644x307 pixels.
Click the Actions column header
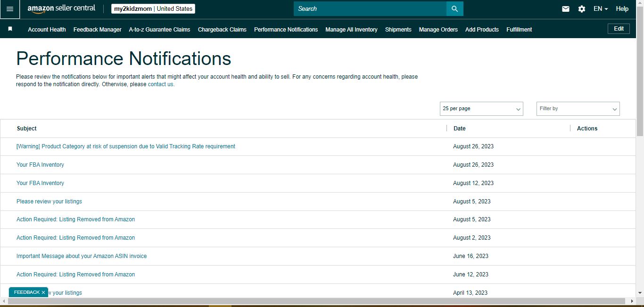[x=587, y=129]
